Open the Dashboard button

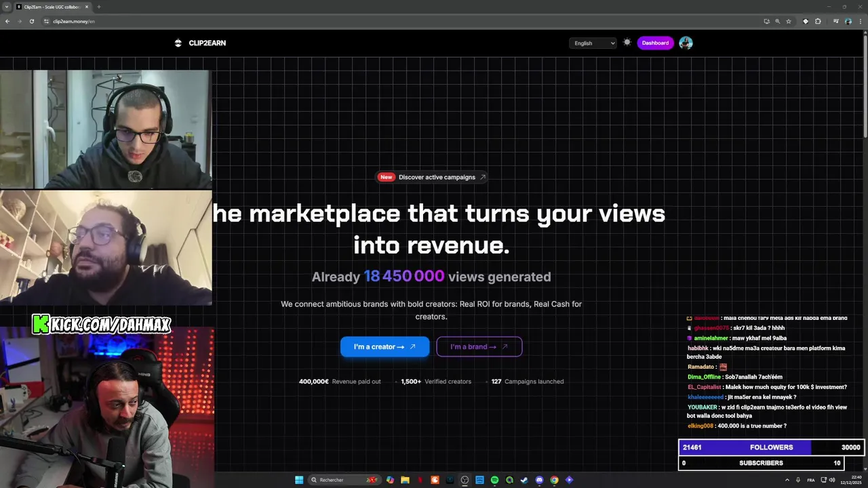coord(655,43)
